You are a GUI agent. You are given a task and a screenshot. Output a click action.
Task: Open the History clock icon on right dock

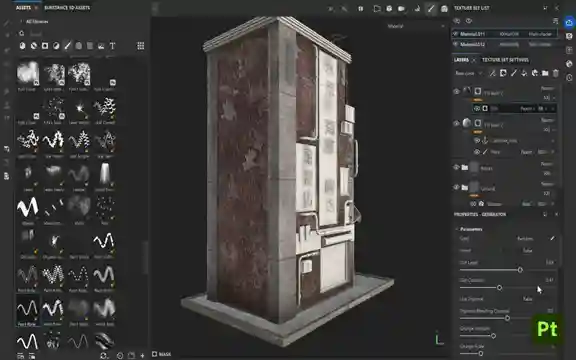(569, 78)
